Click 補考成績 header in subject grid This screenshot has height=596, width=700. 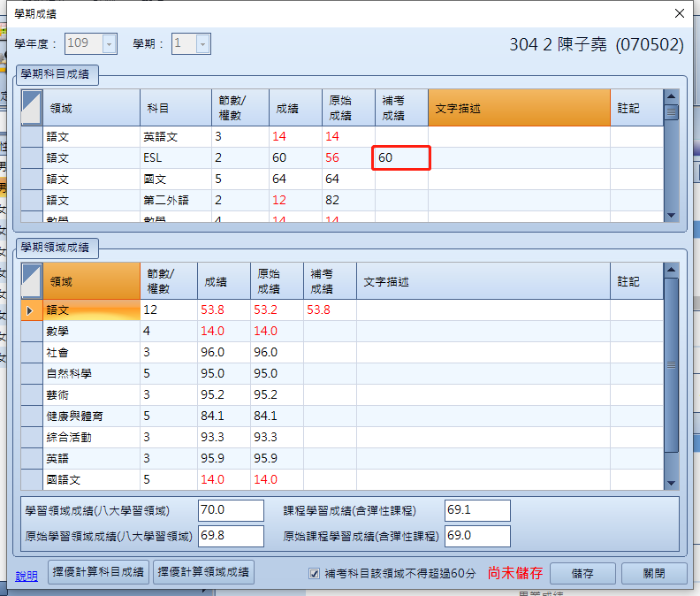coord(401,108)
